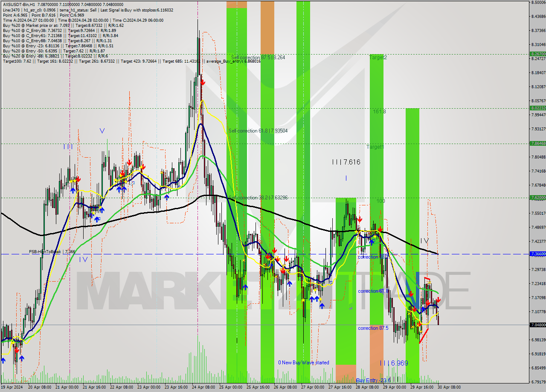Image resolution: width=546 pixels, height=392 pixels.
Task: Click the 'Buy %10 @ C_Entry61' info line
Action: (60, 35)
